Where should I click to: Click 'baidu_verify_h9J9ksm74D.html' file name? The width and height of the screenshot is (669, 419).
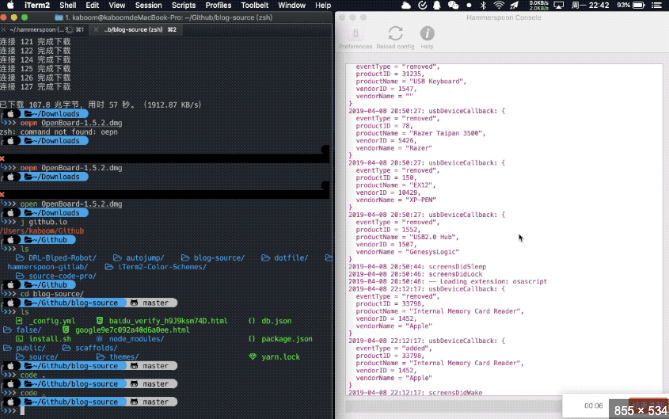(x=168, y=321)
